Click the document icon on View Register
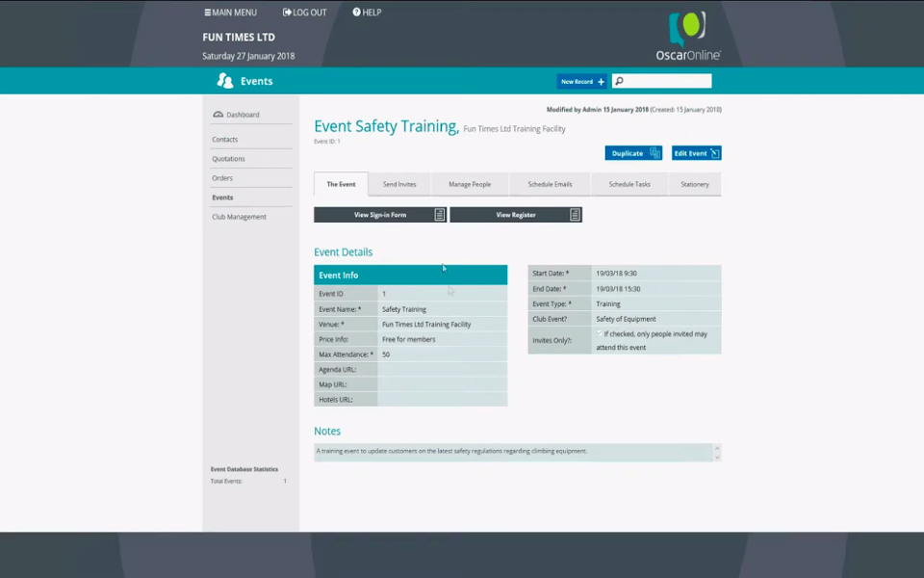Viewport: 924px width, 578px height. [576, 215]
